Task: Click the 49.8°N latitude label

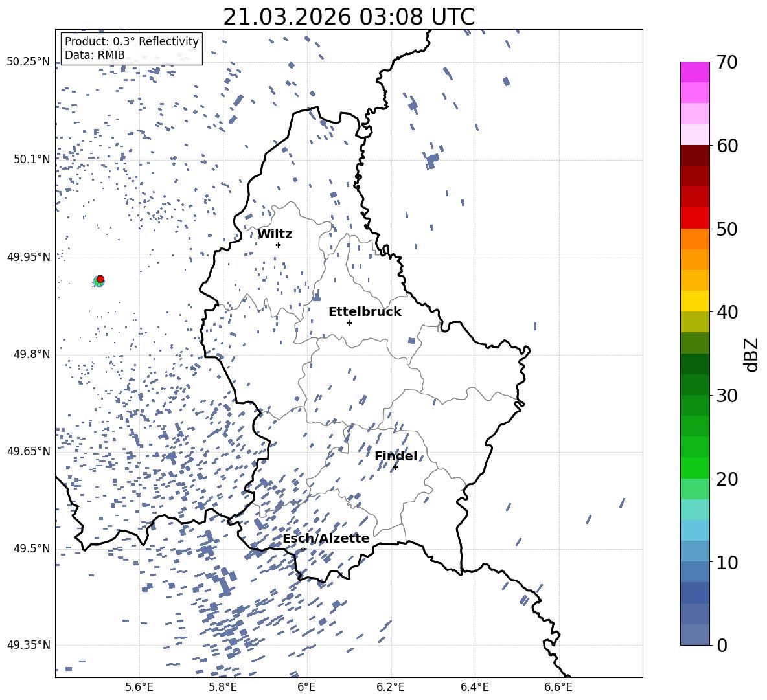Action: pos(32,354)
